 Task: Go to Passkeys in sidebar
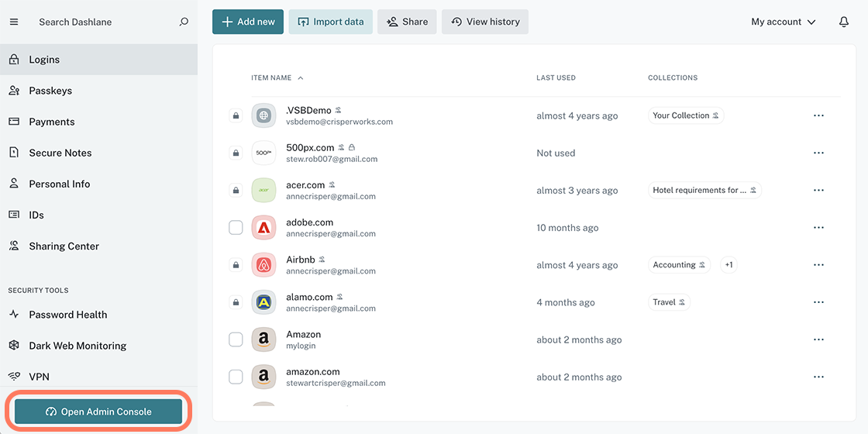pyautogui.click(x=50, y=91)
